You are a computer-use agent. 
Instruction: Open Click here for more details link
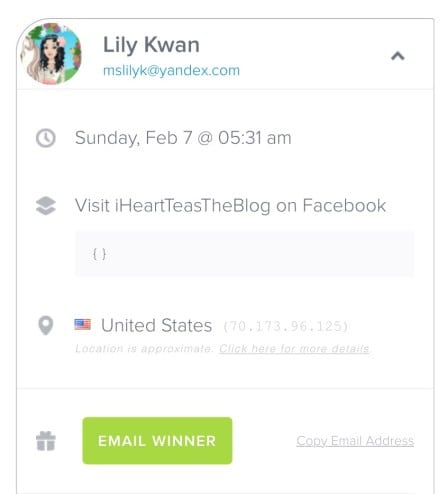point(294,349)
